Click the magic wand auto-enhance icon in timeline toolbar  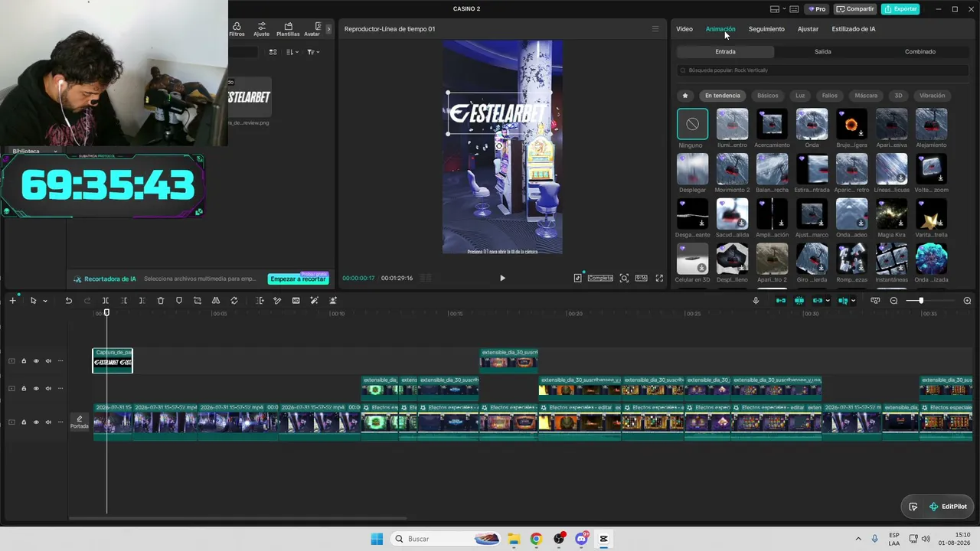[x=314, y=301]
